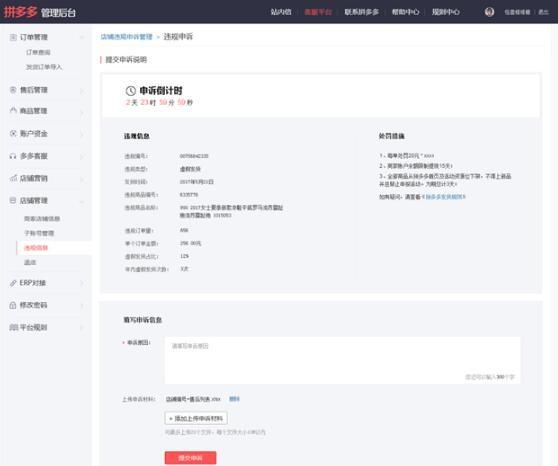Expand the 售后管理 menu arrow
The height and width of the screenshot is (466, 558).
click(x=82, y=90)
